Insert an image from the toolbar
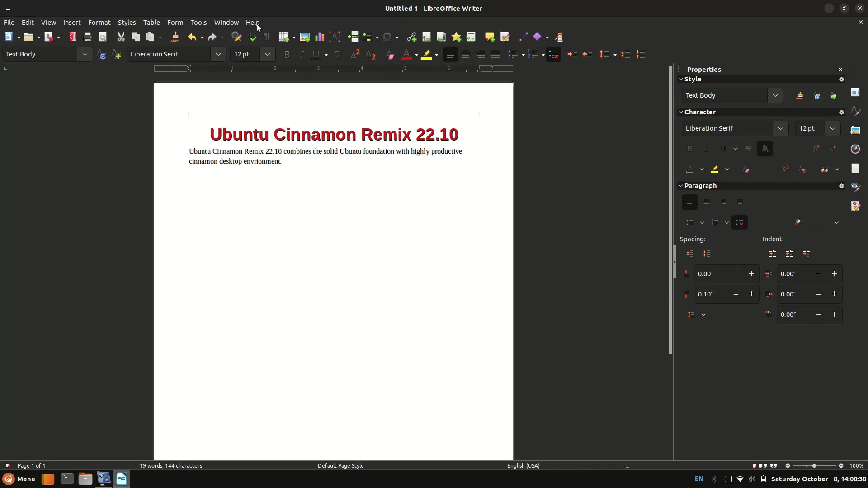The width and height of the screenshot is (868, 488). click(x=305, y=37)
